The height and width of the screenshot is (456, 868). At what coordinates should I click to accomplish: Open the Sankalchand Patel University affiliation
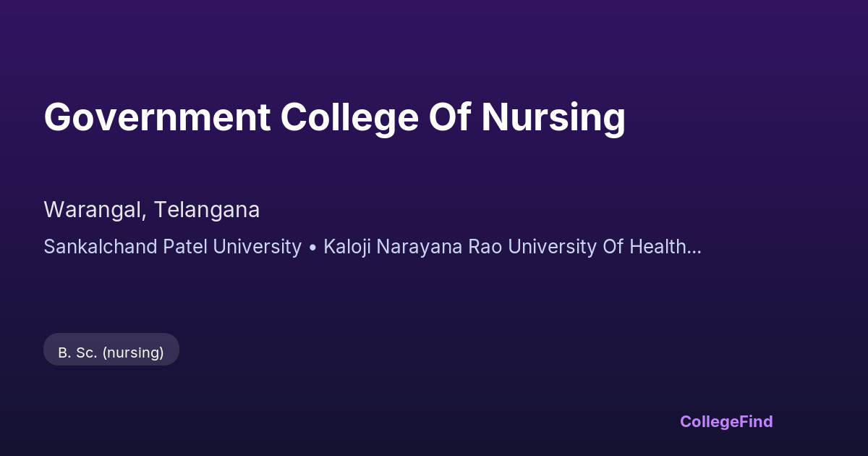[x=172, y=247]
